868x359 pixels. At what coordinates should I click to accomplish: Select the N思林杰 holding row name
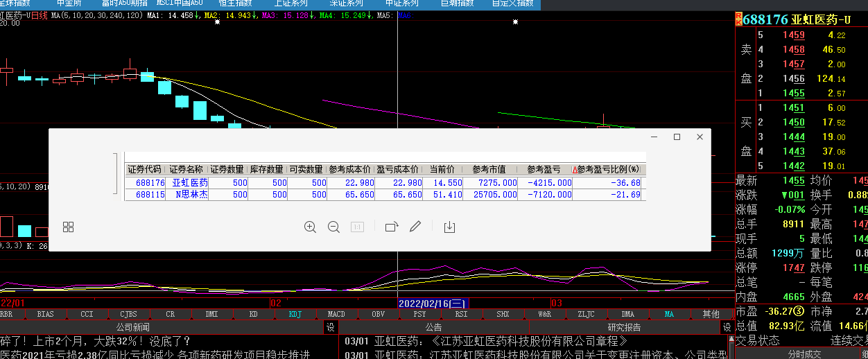tap(190, 195)
